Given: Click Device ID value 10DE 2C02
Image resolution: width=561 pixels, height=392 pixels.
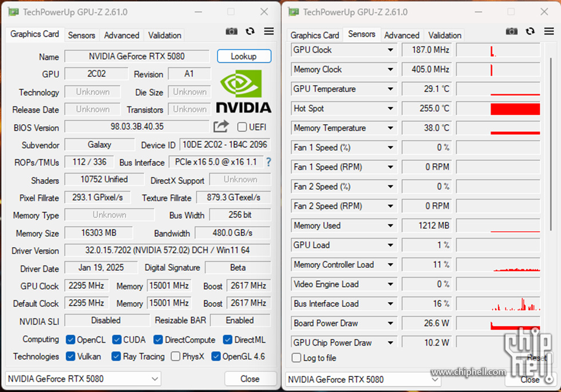Looking at the screenshot, I should (x=224, y=144).
